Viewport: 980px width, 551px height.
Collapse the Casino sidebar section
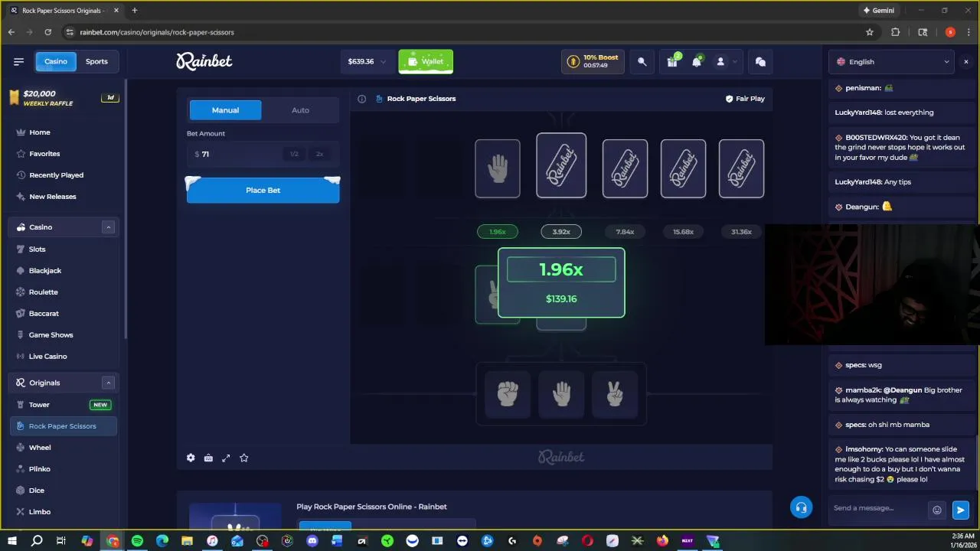click(108, 227)
